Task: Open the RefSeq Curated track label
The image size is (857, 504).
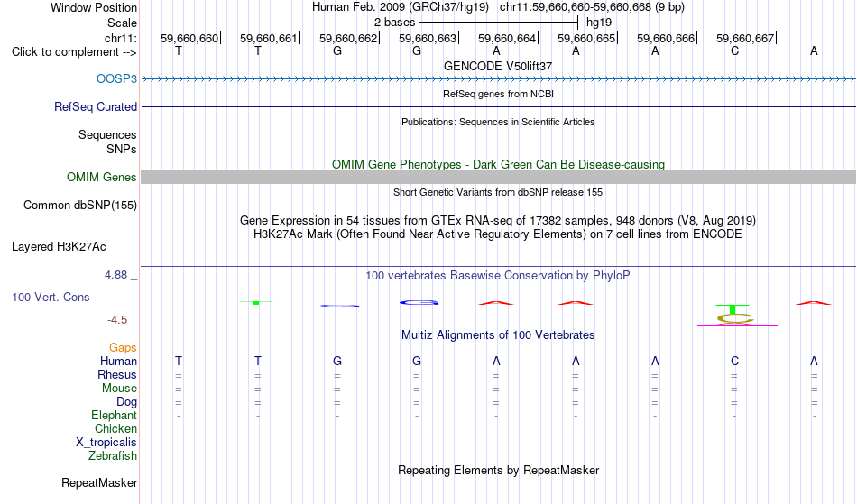Action: pyautogui.click(x=96, y=106)
